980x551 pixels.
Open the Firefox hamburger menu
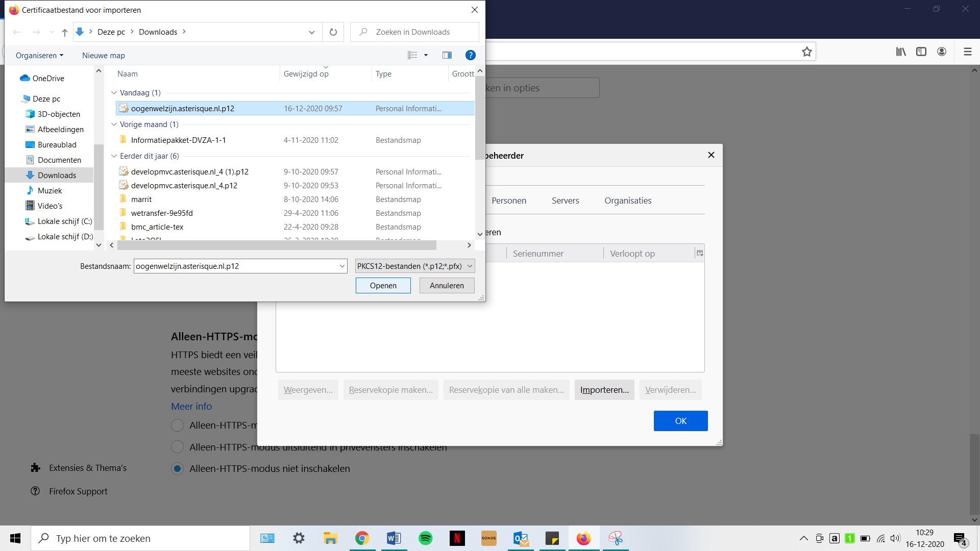pos(967,52)
